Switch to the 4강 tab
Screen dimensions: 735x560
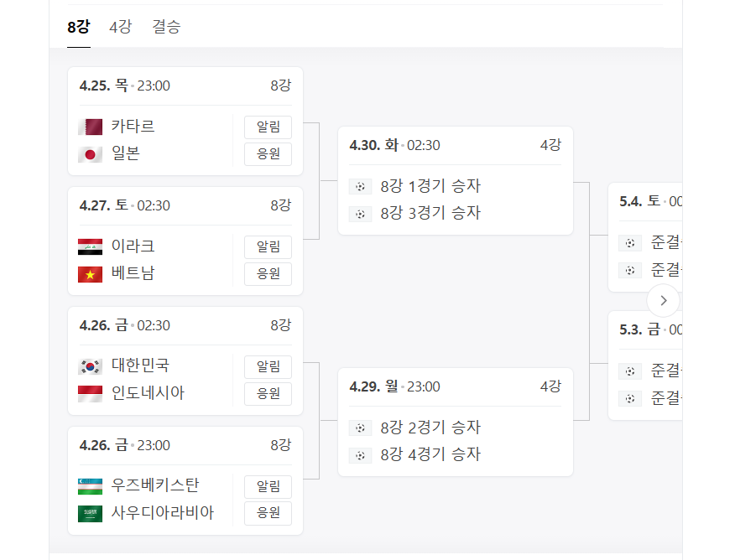tap(118, 26)
